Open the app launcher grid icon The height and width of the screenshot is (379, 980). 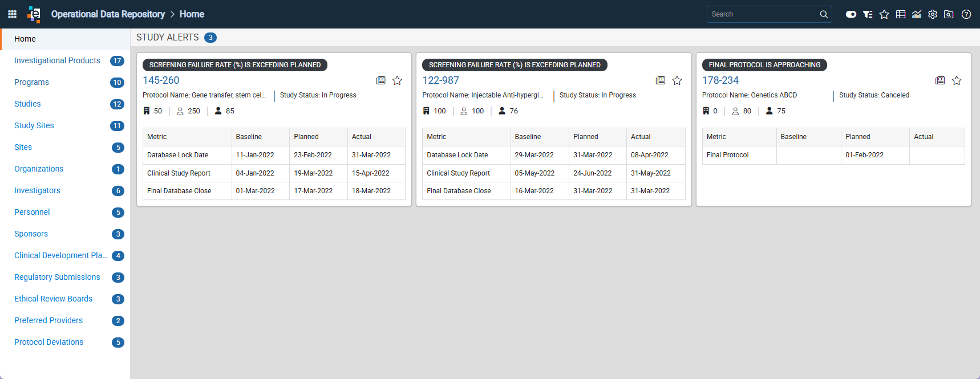click(x=12, y=14)
